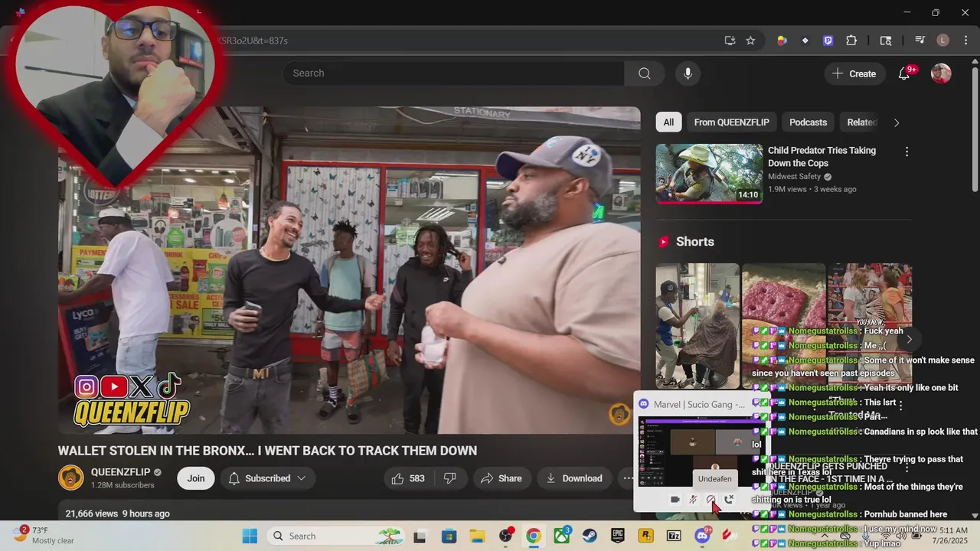Select the From QUEENZFLIP chip
Viewport: 980px width, 551px height.
point(732,122)
